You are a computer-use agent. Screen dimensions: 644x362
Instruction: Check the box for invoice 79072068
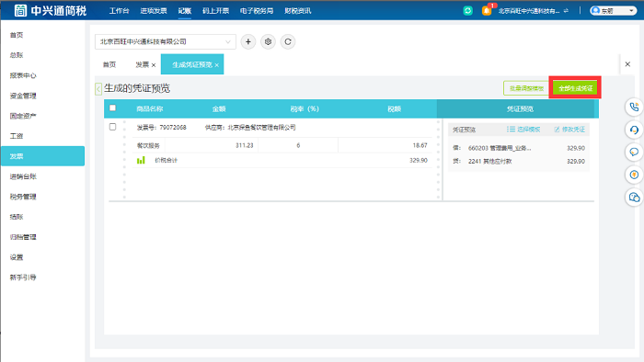pos(112,127)
